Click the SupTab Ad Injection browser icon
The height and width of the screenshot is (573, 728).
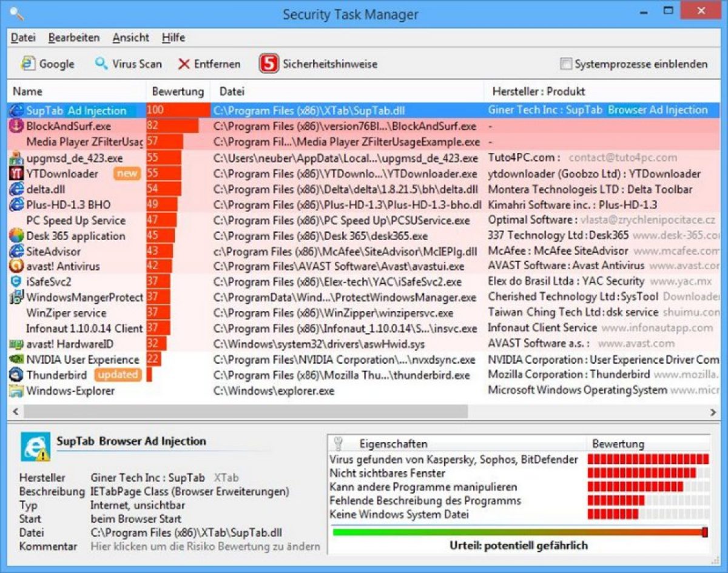click(x=15, y=111)
